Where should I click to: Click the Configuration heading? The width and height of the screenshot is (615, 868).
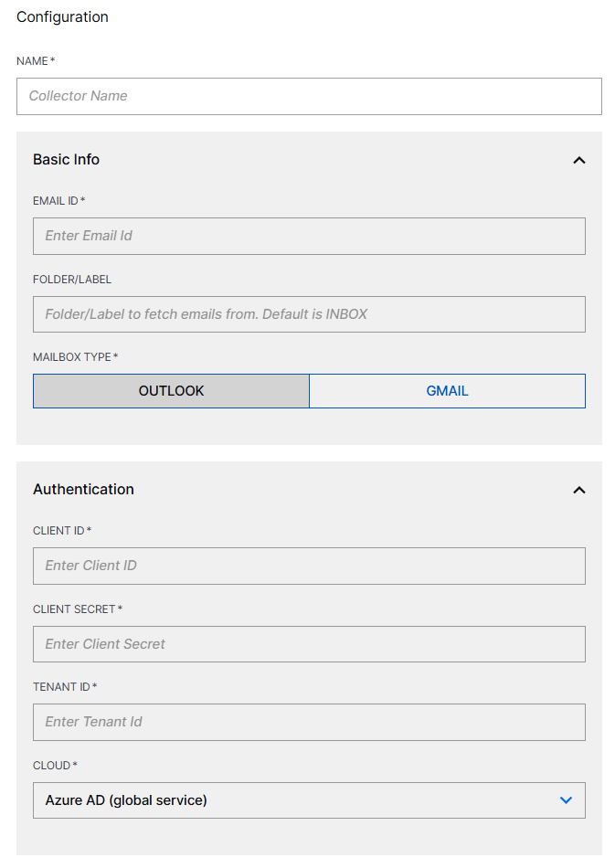62,16
